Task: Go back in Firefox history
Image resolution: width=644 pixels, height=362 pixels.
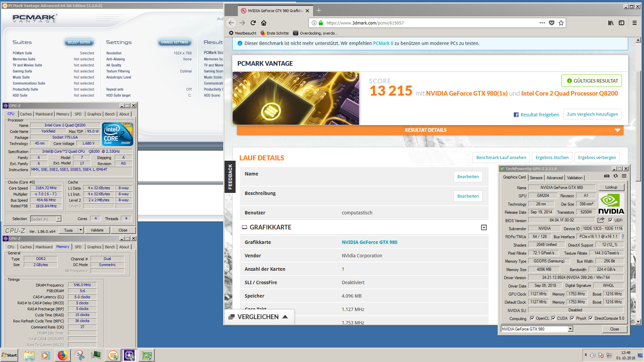Action: [231, 23]
